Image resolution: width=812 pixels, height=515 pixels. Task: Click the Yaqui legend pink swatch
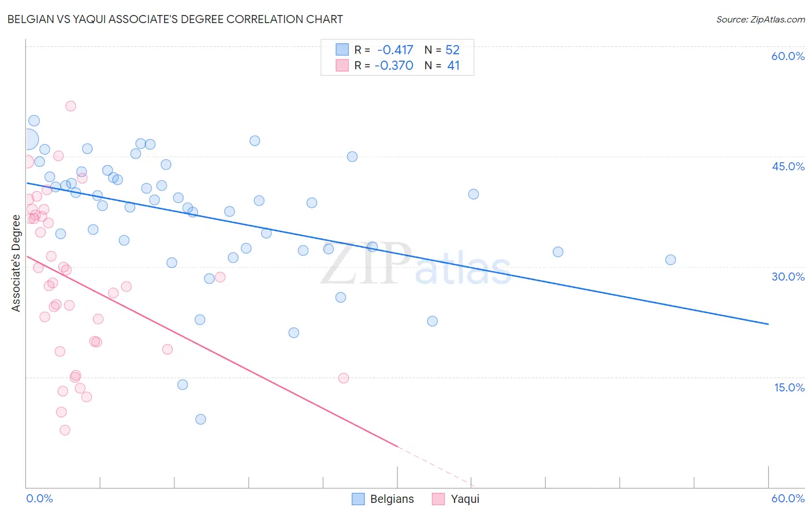tap(438, 499)
